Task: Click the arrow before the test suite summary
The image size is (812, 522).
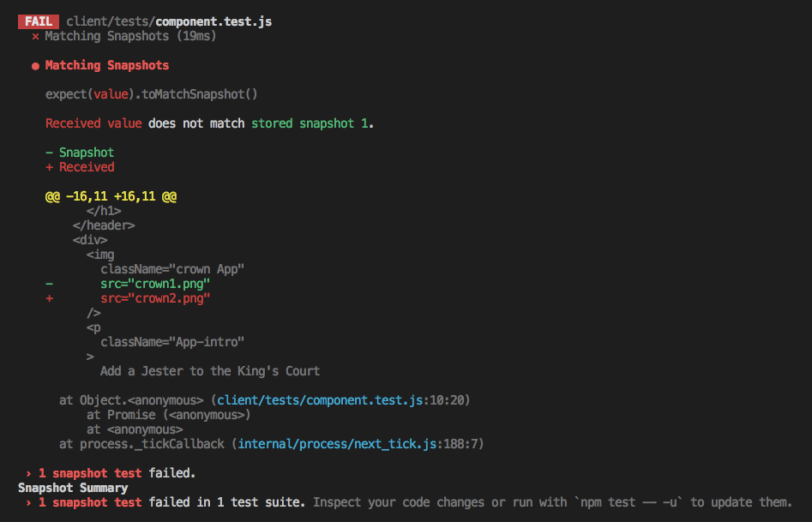Action: click(x=28, y=502)
